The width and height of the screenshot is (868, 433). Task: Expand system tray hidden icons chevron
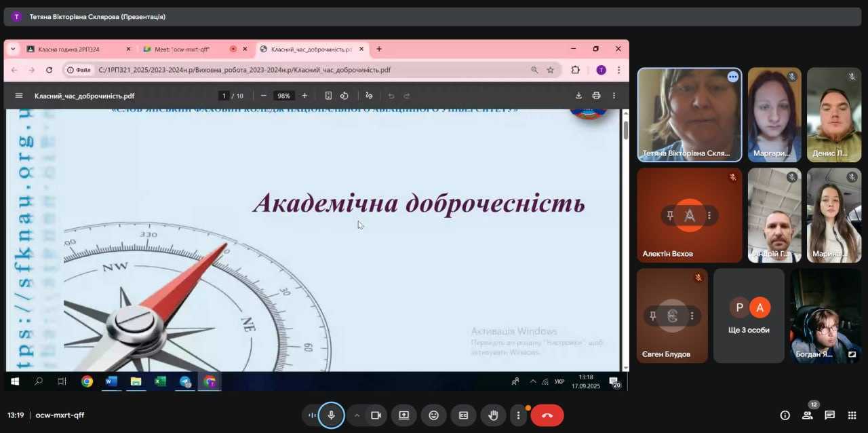(x=532, y=381)
